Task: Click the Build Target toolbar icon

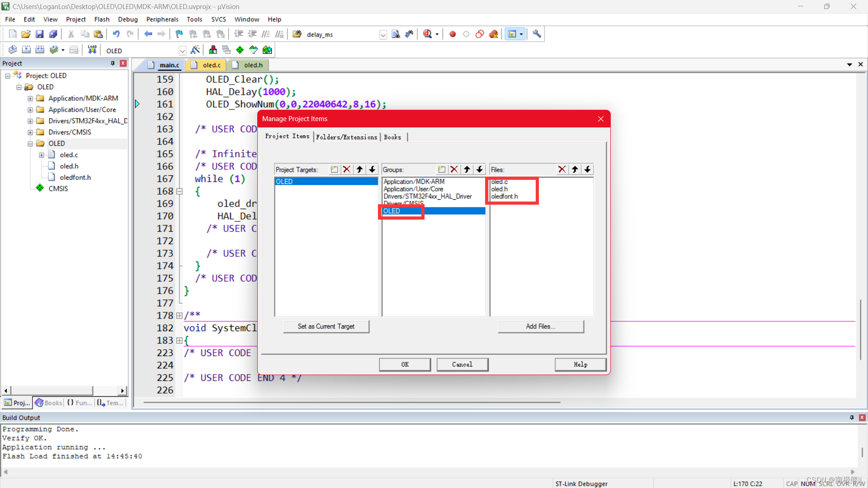Action: (x=26, y=50)
